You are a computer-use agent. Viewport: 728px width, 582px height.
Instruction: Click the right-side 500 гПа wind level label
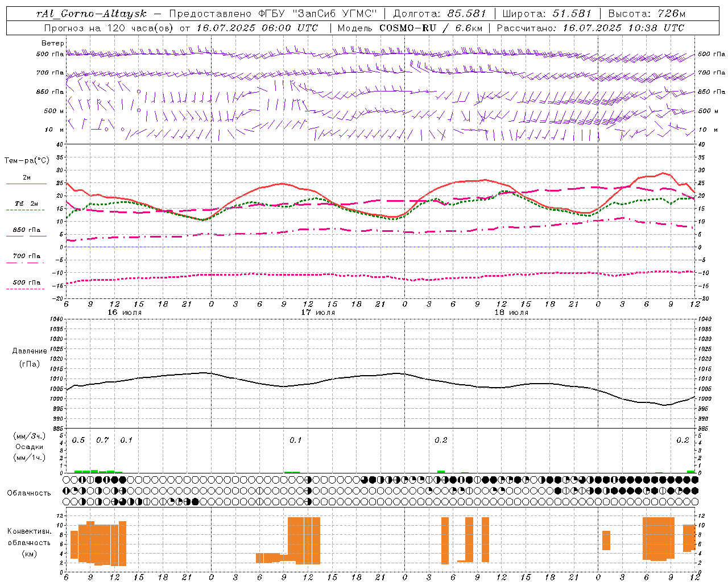point(712,55)
